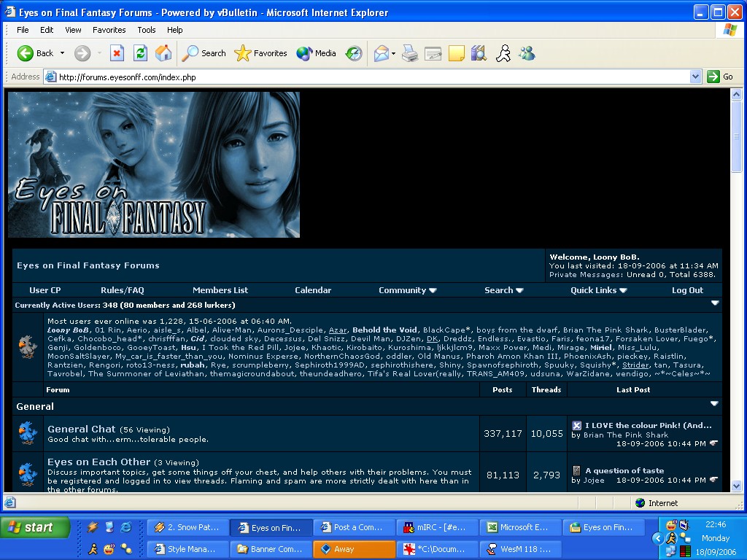Expand hidden system tray icons arrow
The width and height of the screenshot is (747, 560).
pyautogui.click(x=658, y=538)
